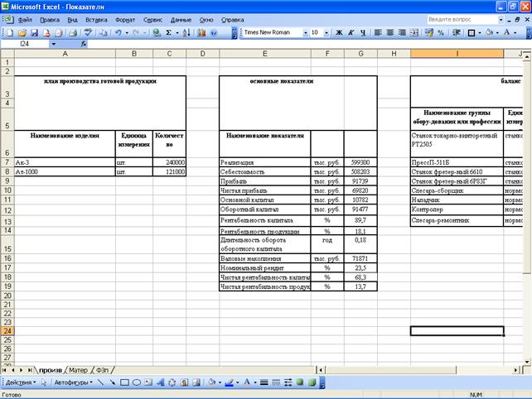
Task: Open the Вставка menu
Action: pyautogui.click(x=96, y=20)
